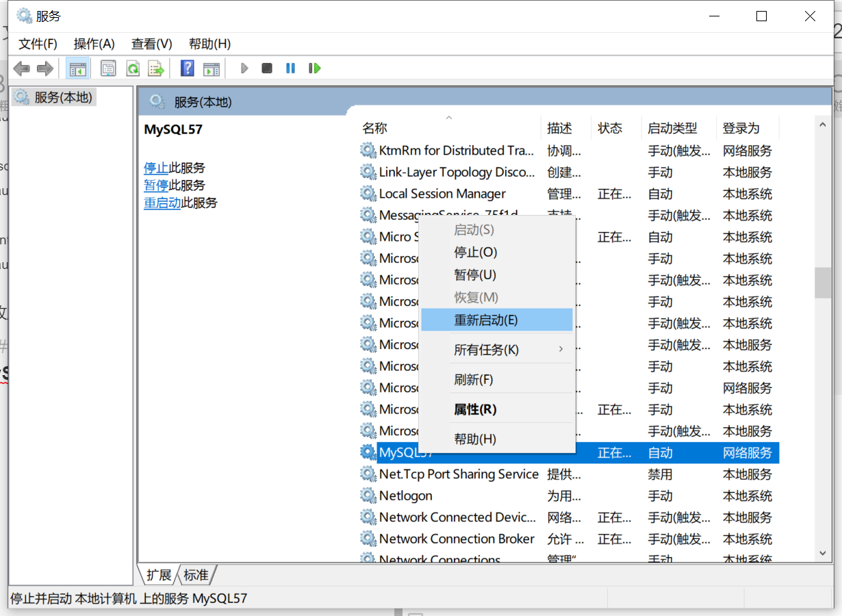Click the Back navigation arrow
Screen dimensions: 842x616
point(21,68)
